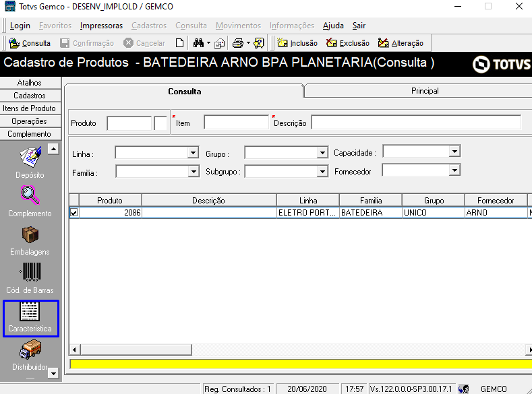Click the ARNO supplier cell

point(496,213)
